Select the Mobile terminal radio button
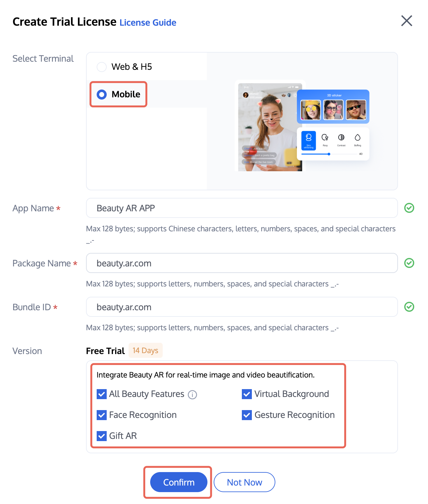Image resolution: width=428 pixels, height=504 pixels. (x=102, y=94)
